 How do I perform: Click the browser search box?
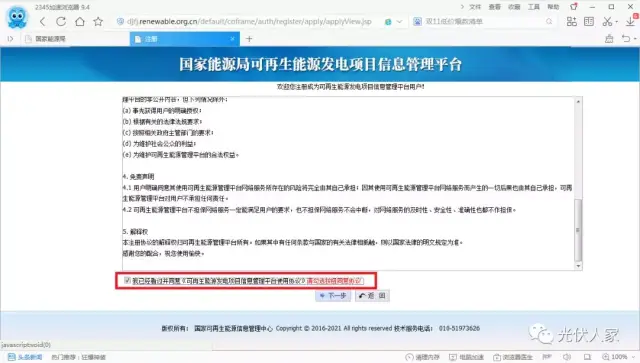tap(484, 22)
